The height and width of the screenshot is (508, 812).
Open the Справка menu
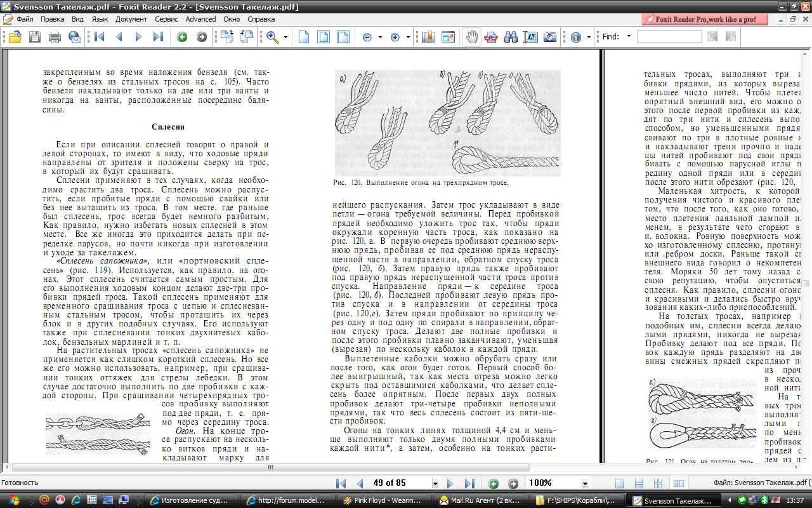coord(261,19)
